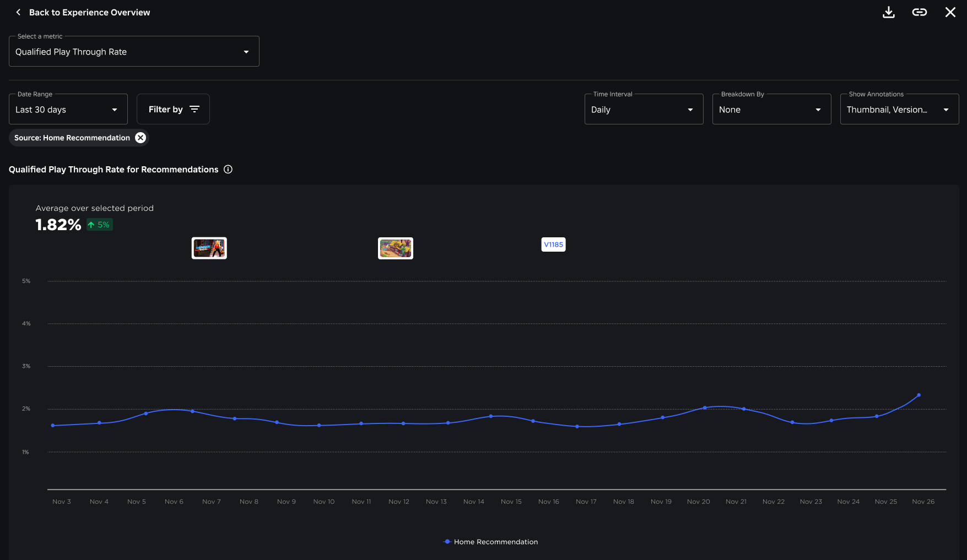The width and height of the screenshot is (967, 560).
Task: Toggle the Home Recommendation legend series
Action: 490,542
